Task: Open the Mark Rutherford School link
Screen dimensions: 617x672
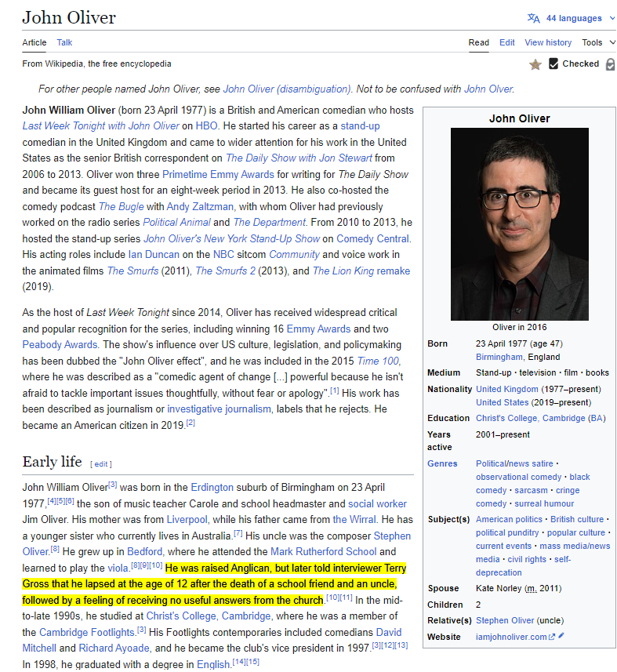Action: [x=324, y=551]
